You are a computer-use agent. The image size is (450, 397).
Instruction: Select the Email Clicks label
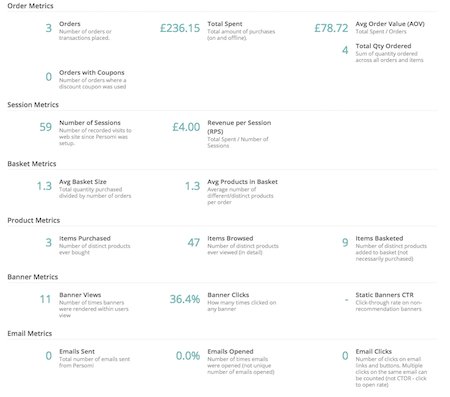pos(373,352)
